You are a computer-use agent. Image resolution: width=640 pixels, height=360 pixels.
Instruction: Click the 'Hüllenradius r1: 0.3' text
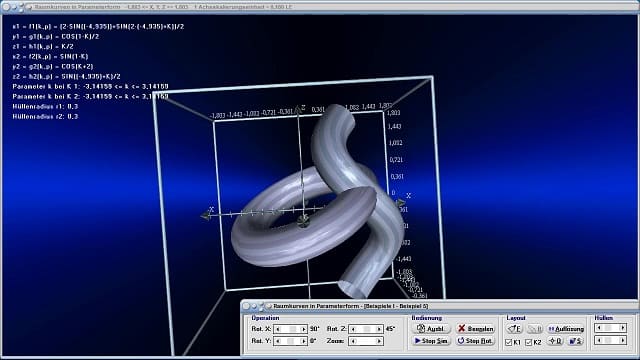coord(45,106)
